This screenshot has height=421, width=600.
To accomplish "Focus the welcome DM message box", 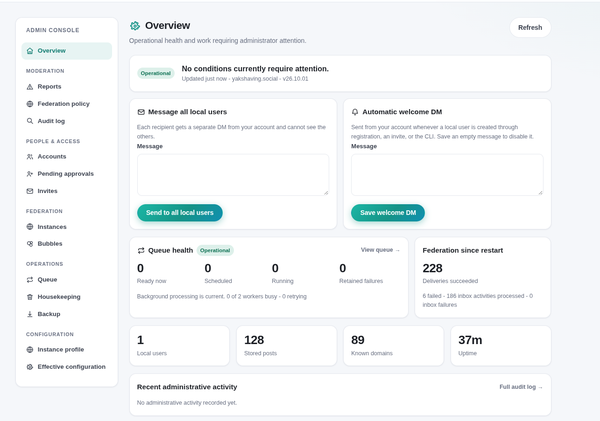I will pos(447,175).
